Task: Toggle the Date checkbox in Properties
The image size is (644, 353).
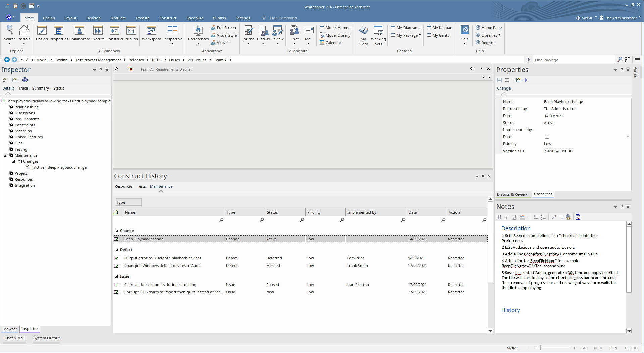Action: click(547, 137)
